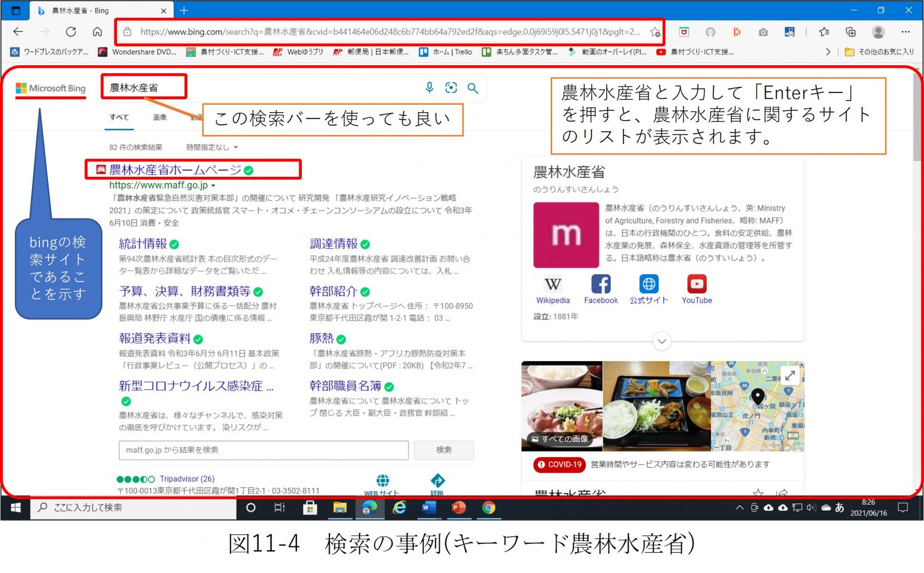
Task: Open the Tripadvisor (26) review link
Action: tap(187, 479)
